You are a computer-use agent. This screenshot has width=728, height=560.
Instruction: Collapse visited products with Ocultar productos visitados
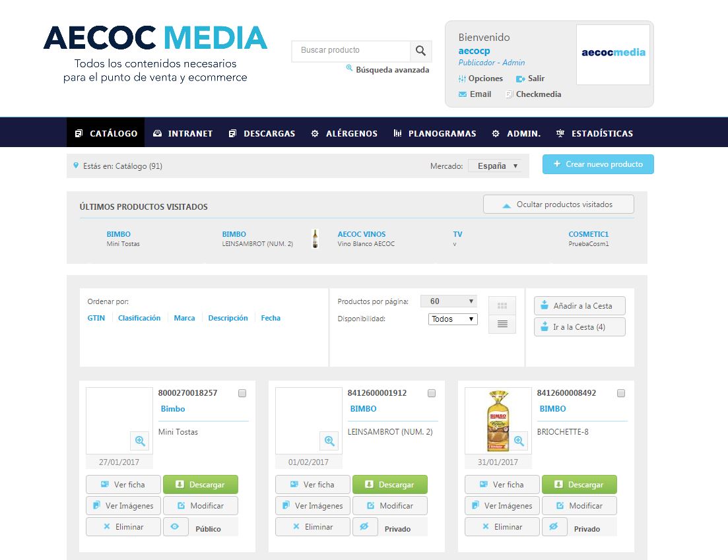tap(558, 204)
